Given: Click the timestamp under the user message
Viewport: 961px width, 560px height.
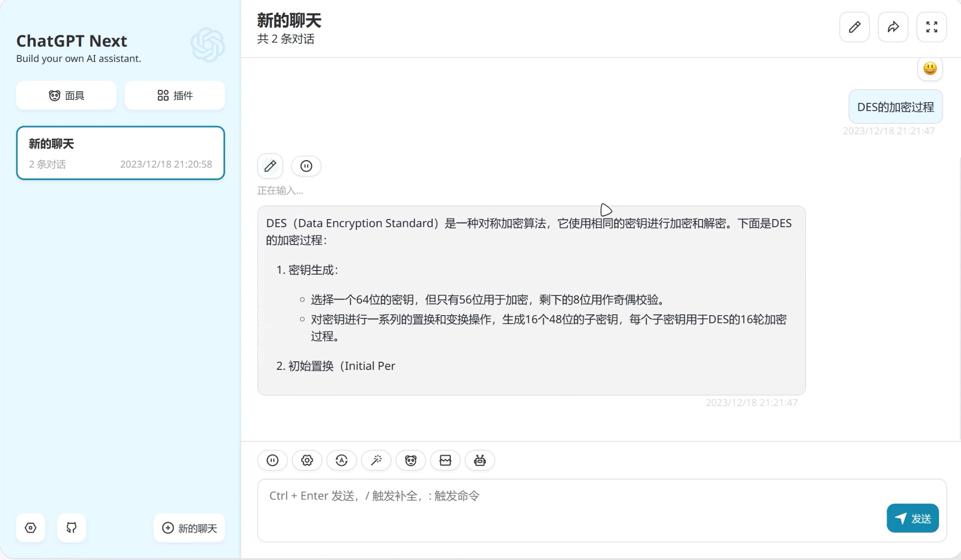Looking at the screenshot, I should pyautogui.click(x=889, y=131).
